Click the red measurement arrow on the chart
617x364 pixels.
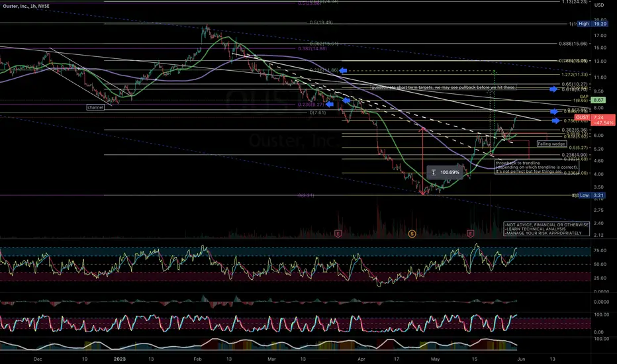tap(422, 161)
